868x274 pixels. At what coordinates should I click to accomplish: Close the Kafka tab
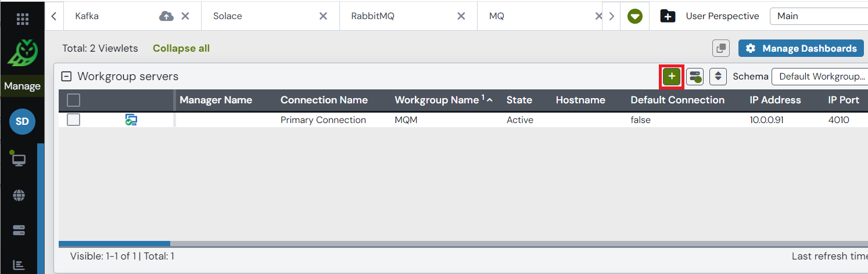point(185,16)
